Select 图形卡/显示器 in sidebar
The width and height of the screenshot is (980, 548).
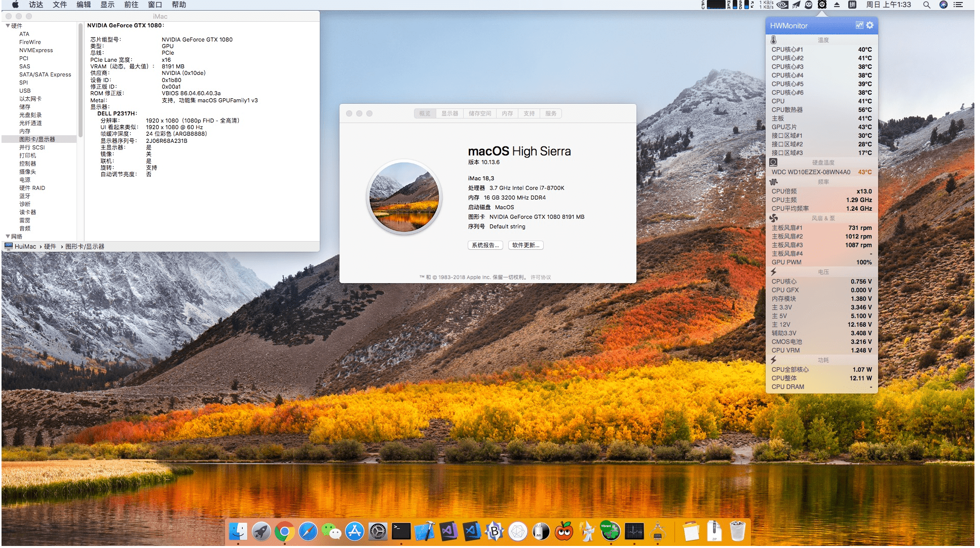40,139
